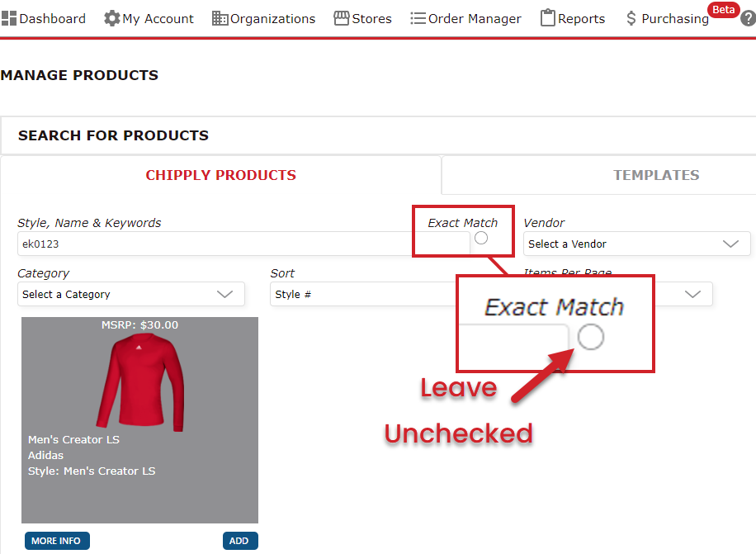Image resolution: width=756 pixels, height=554 pixels.
Task: Expand the Items Per Page dropdown arrow
Action: pyautogui.click(x=692, y=294)
